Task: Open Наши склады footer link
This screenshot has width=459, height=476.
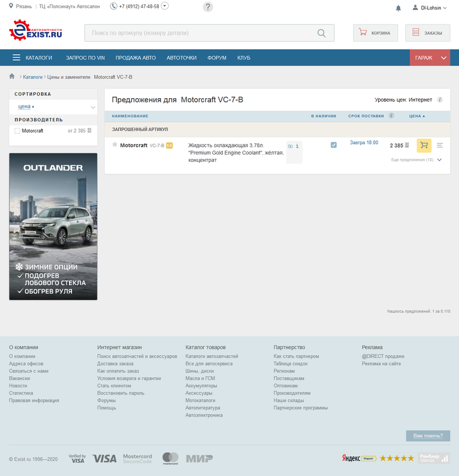Action: click(x=288, y=400)
